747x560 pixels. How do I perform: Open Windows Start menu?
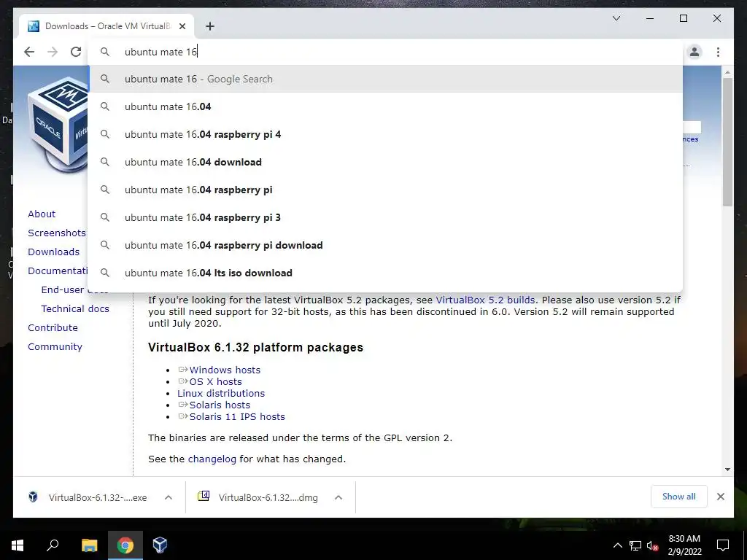click(x=18, y=545)
